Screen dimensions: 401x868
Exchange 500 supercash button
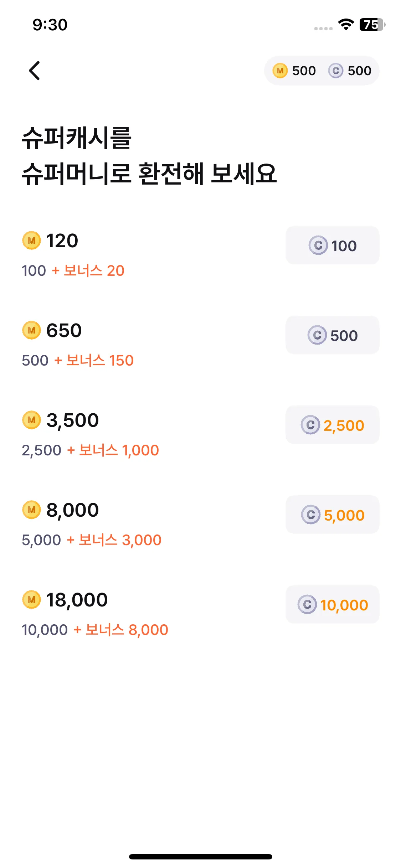(x=333, y=335)
